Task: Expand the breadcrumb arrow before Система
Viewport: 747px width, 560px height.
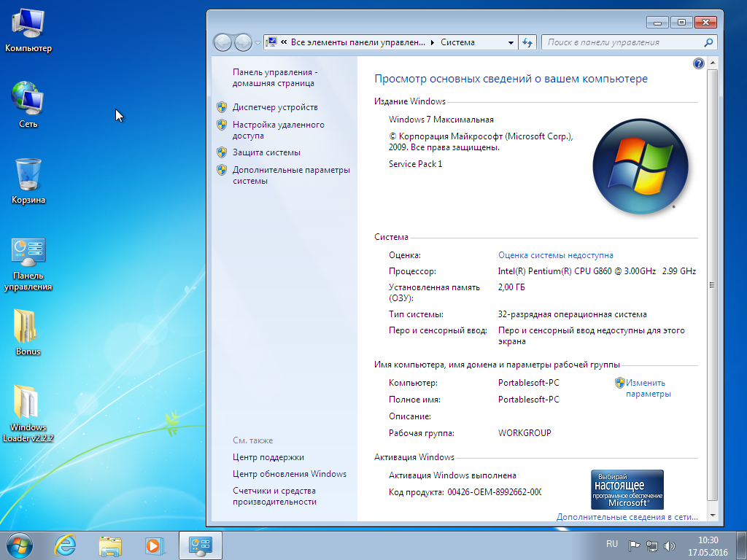Action: (433, 42)
